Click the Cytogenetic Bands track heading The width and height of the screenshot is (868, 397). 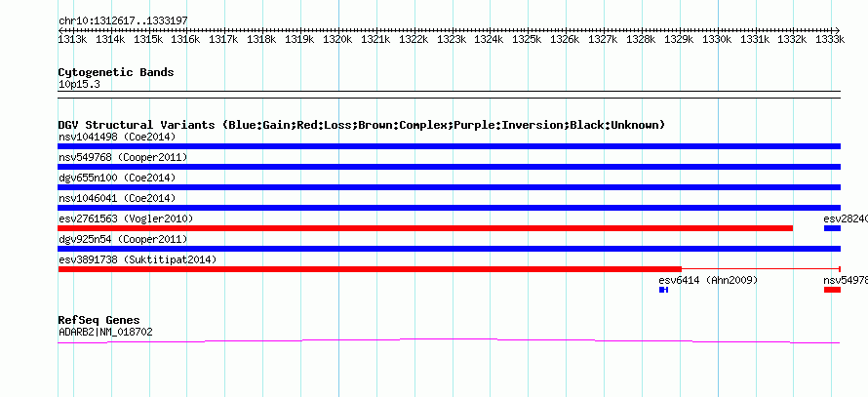(x=116, y=72)
